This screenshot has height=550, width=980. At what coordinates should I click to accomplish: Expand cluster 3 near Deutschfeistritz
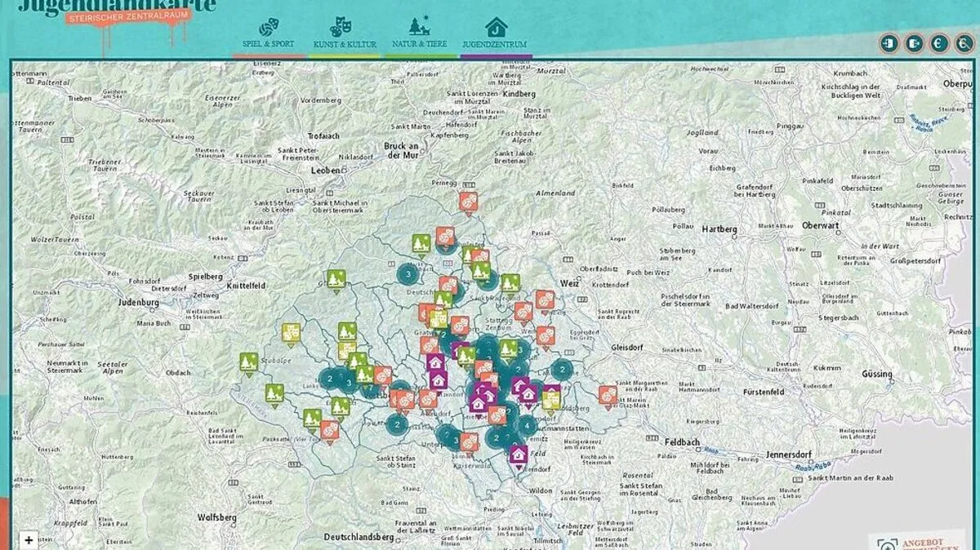click(408, 275)
